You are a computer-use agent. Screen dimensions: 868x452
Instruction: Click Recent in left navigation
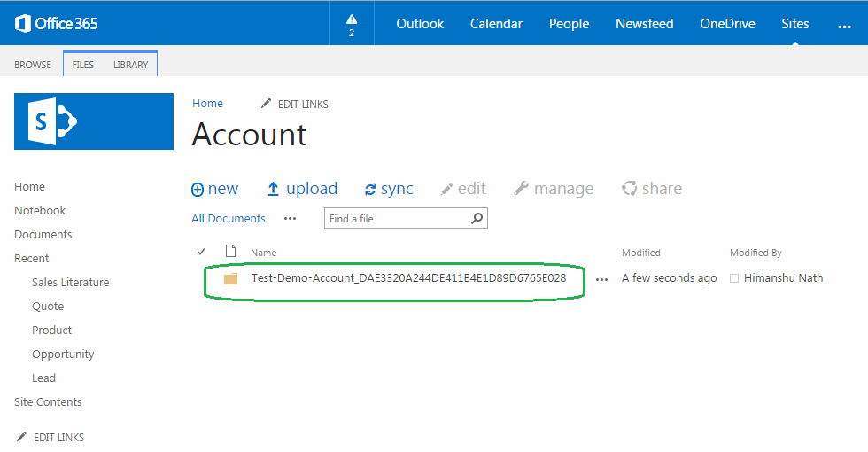(x=32, y=258)
